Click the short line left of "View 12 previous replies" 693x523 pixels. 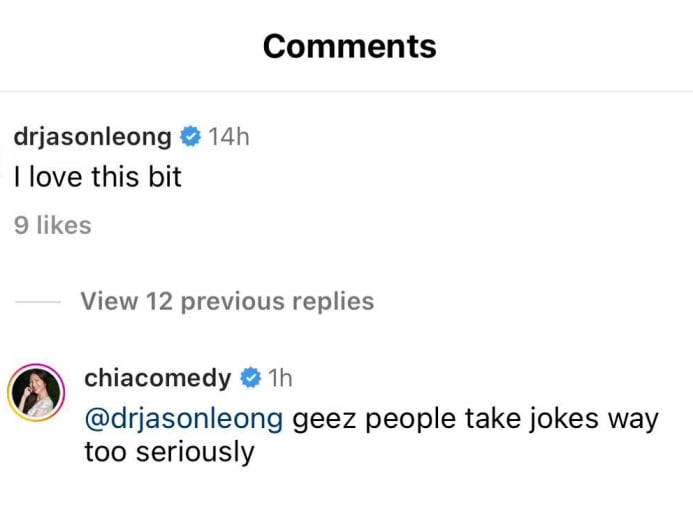coord(39,301)
